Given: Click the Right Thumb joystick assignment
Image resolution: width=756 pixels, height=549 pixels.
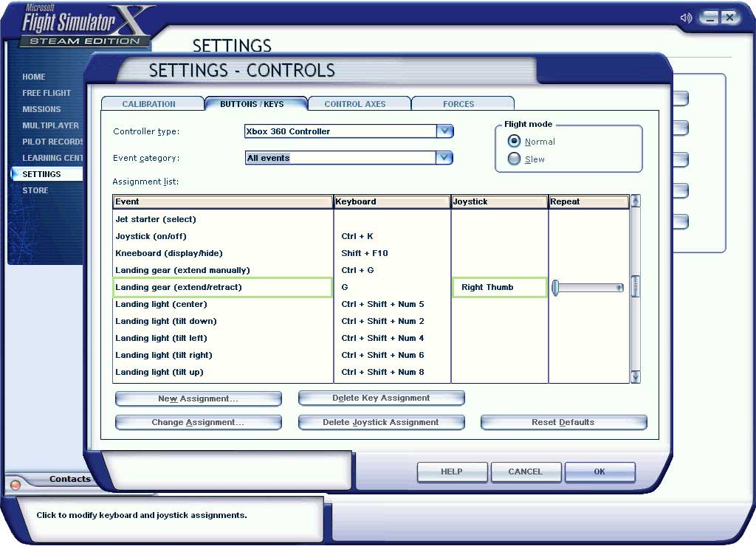Looking at the screenshot, I should (x=500, y=287).
